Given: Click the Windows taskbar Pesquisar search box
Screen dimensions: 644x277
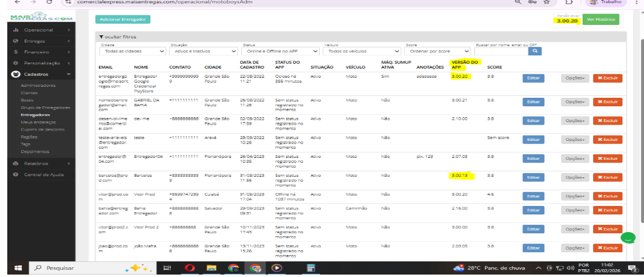Looking at the screenshot, I should [x=92, y=268].
